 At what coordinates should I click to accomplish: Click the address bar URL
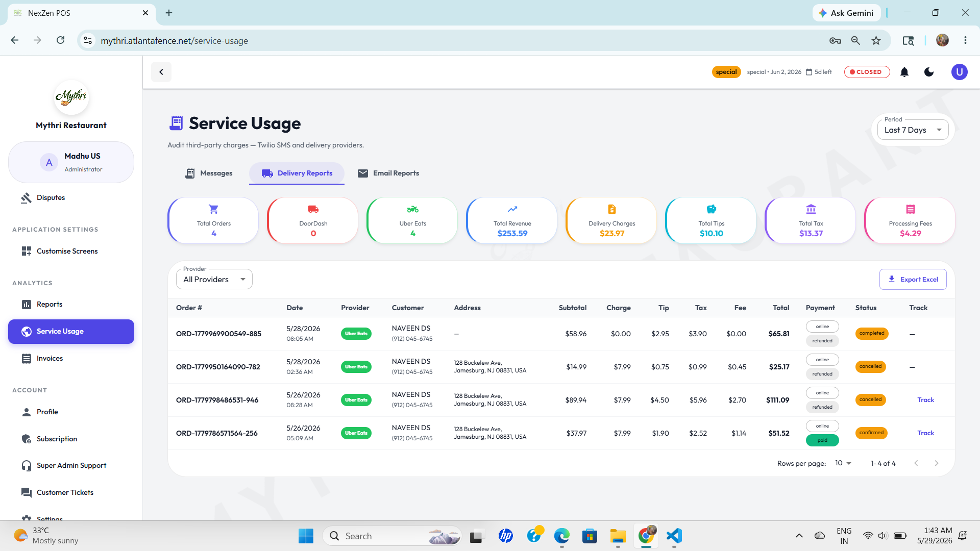[x=174, y=40]
